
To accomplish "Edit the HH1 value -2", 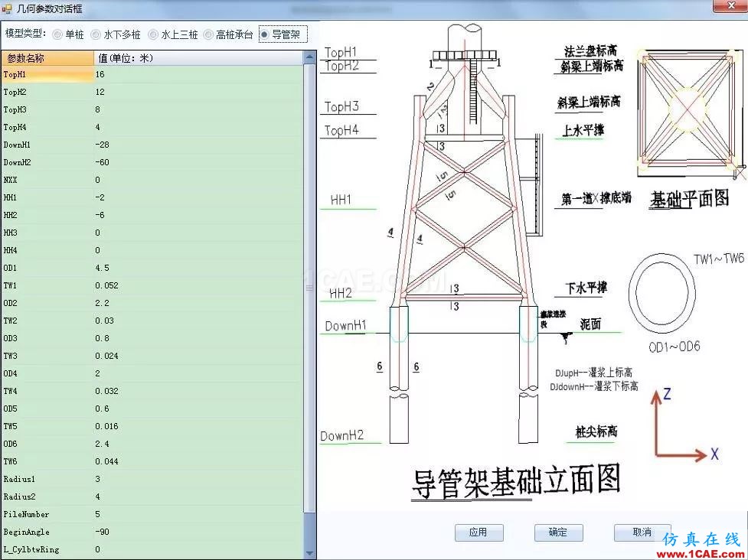I will [x=198, y=197].
